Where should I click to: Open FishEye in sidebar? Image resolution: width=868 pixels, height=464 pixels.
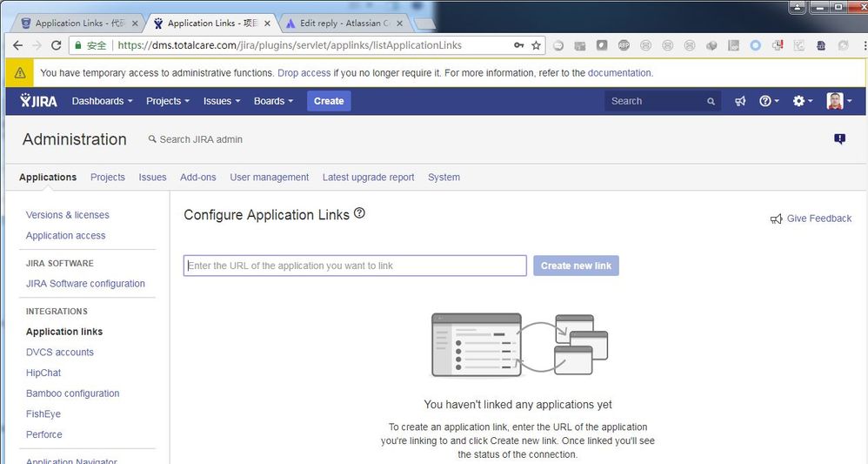coord(43,414)
